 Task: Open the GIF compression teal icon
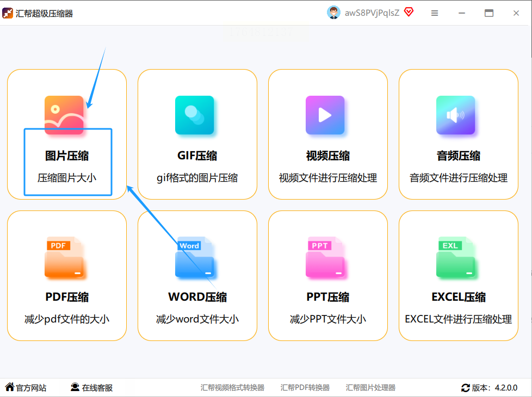(194, 115)
